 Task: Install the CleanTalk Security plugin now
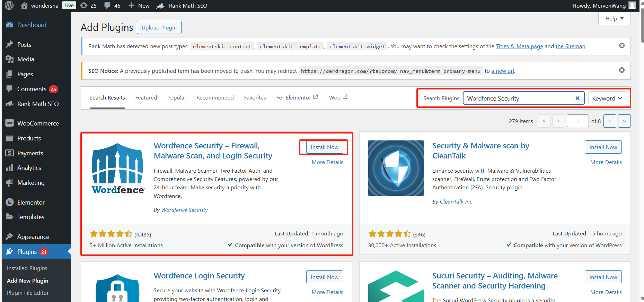click(x=603, y=147)
